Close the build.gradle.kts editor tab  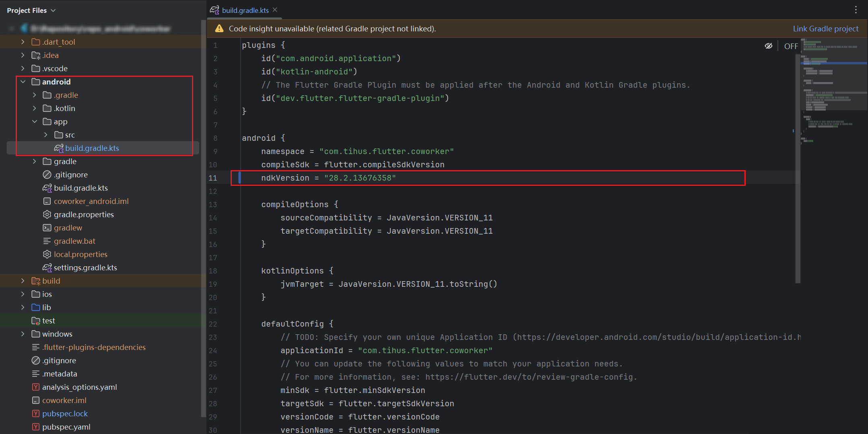point(275,10)
